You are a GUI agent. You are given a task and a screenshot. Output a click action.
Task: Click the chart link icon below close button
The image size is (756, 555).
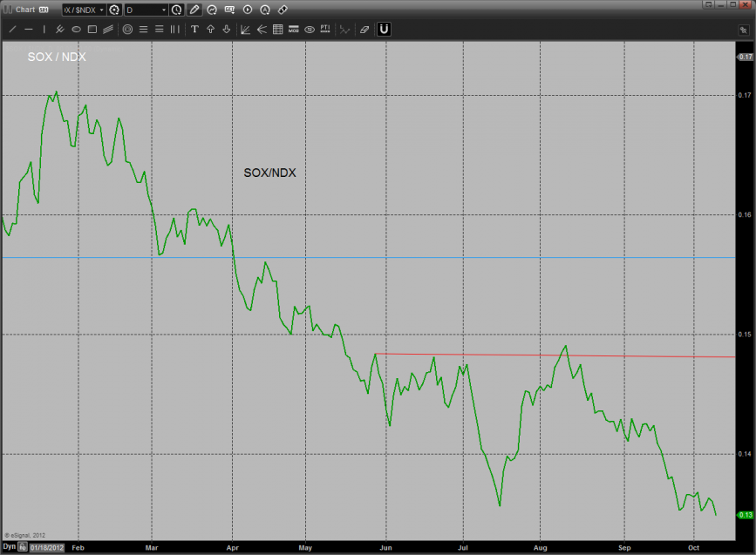pyautogui.click(x=744, y=30)
